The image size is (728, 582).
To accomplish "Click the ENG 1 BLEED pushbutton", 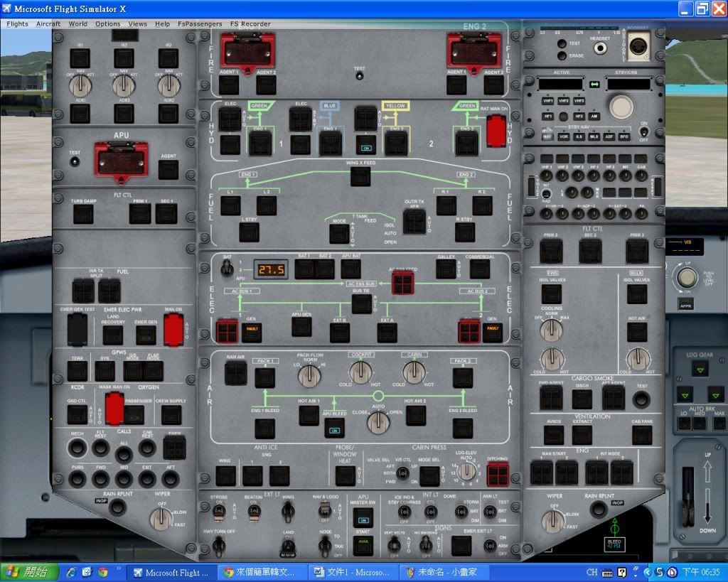I will pos(264,429).
